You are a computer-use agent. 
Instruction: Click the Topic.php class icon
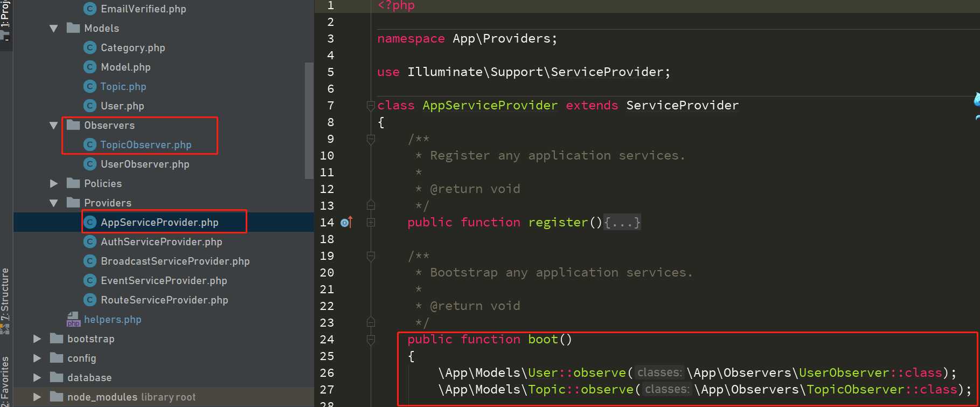90,86
